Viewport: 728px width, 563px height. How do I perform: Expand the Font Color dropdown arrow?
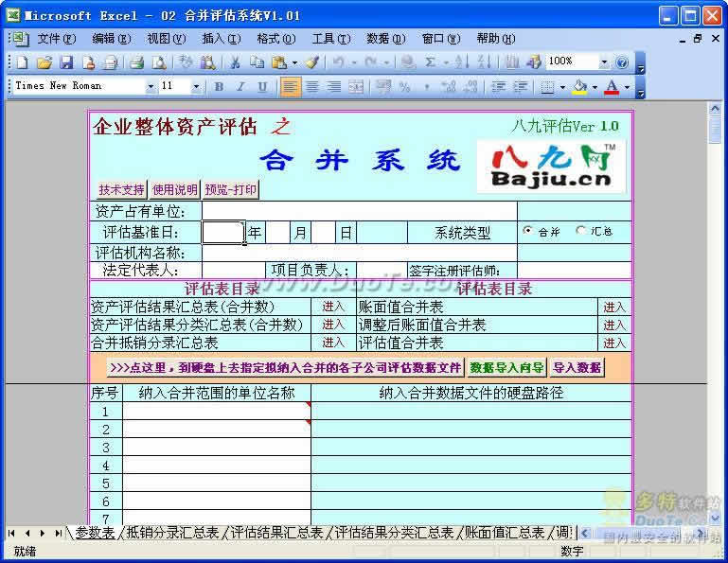pyautogui.click(x=627, y=87)
